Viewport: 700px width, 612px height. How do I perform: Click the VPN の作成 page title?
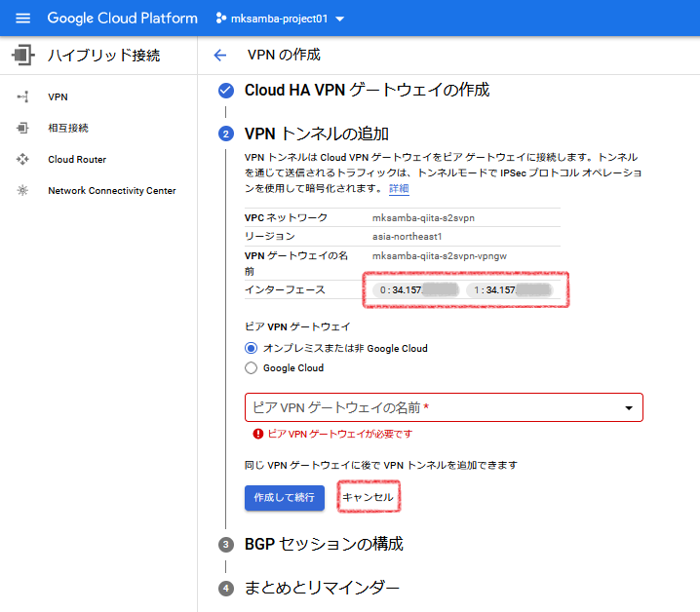click(284, 55)
